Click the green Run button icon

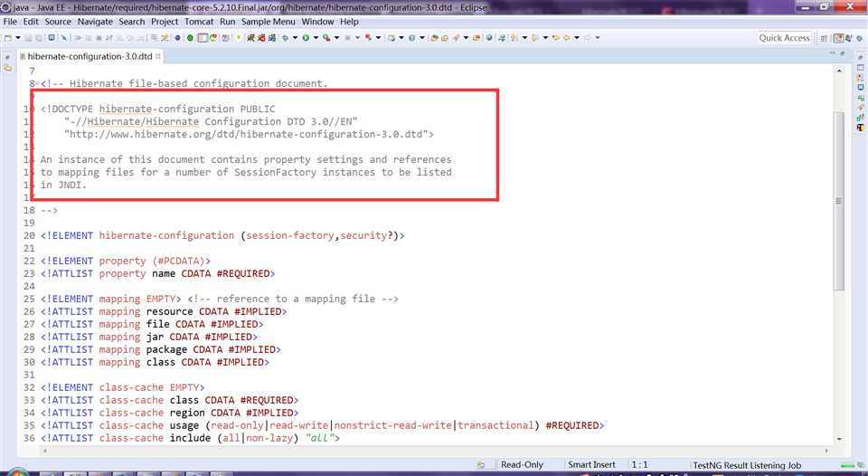pos(306,38)
